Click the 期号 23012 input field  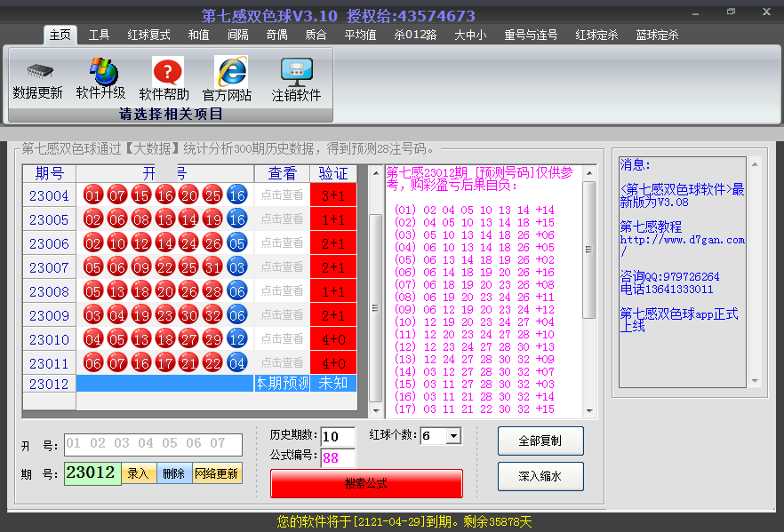point(92,473)
